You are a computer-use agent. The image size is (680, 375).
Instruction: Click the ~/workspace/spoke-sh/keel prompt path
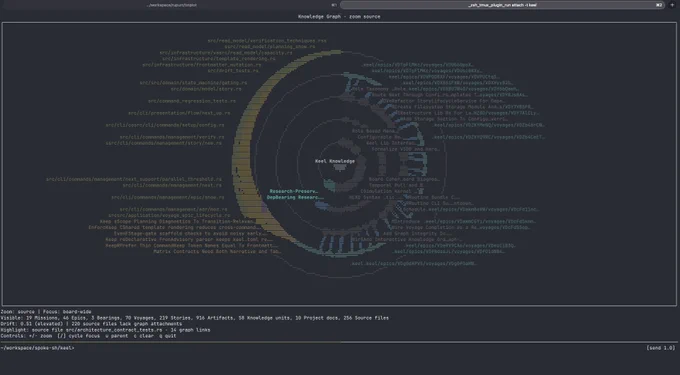37,348
